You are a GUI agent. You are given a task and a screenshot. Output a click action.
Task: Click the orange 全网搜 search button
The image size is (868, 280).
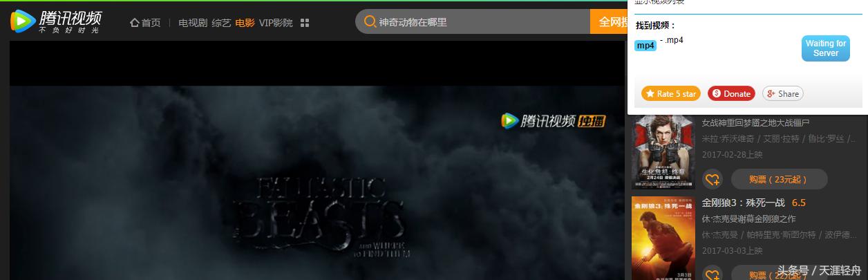point(609,22)
